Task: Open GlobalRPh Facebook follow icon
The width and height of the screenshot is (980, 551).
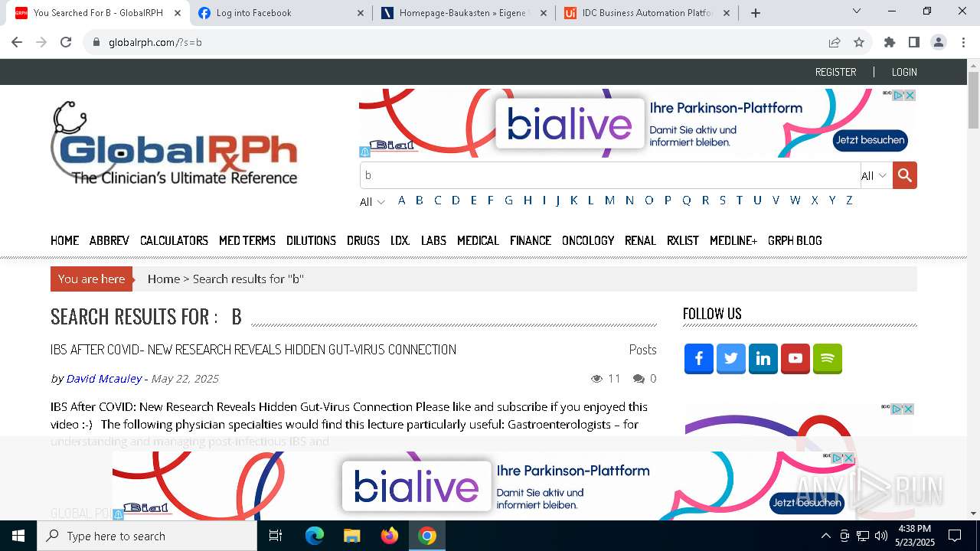Action: coord(699,358)
